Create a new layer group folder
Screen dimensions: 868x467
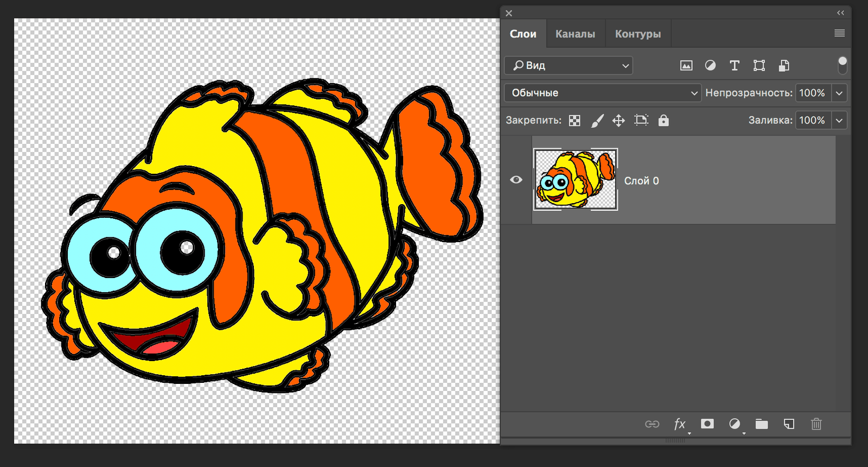point(762,424)
